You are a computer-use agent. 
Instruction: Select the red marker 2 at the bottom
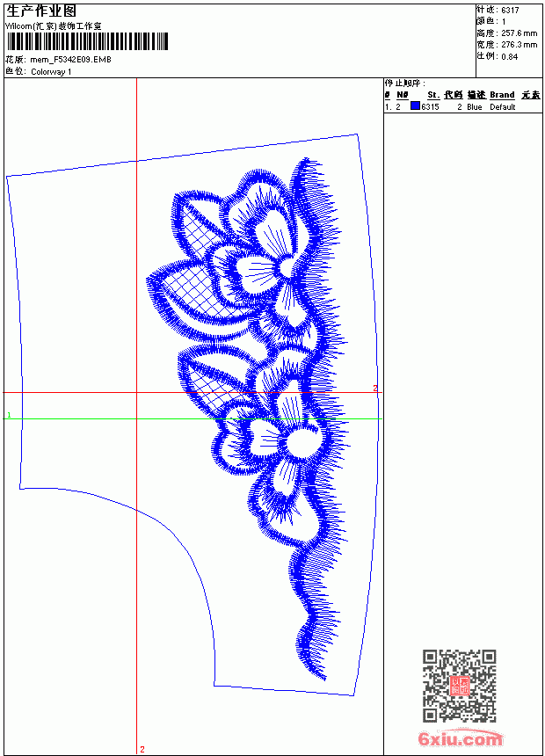[142, 749]
